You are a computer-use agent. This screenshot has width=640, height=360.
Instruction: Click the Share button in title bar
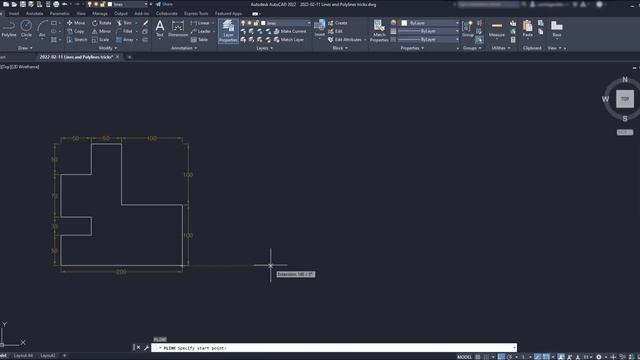pos(164,4)
